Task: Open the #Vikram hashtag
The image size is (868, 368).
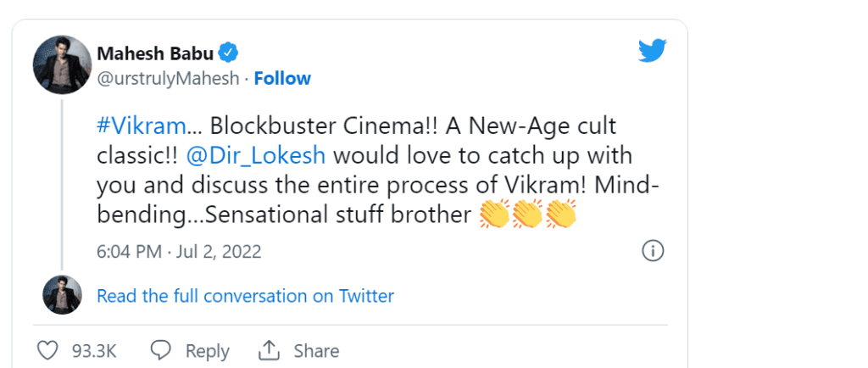Action: (x=142, y=126)
